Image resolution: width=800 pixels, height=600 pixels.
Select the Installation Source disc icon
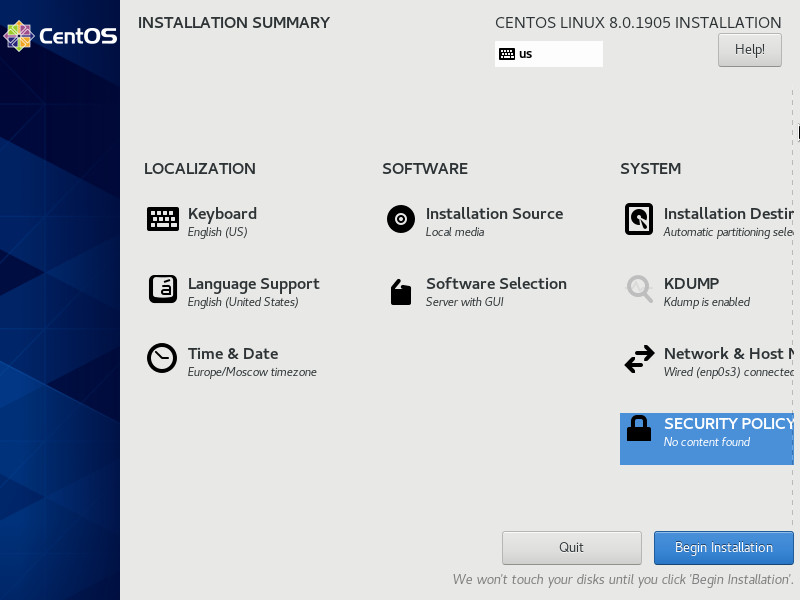401,219
